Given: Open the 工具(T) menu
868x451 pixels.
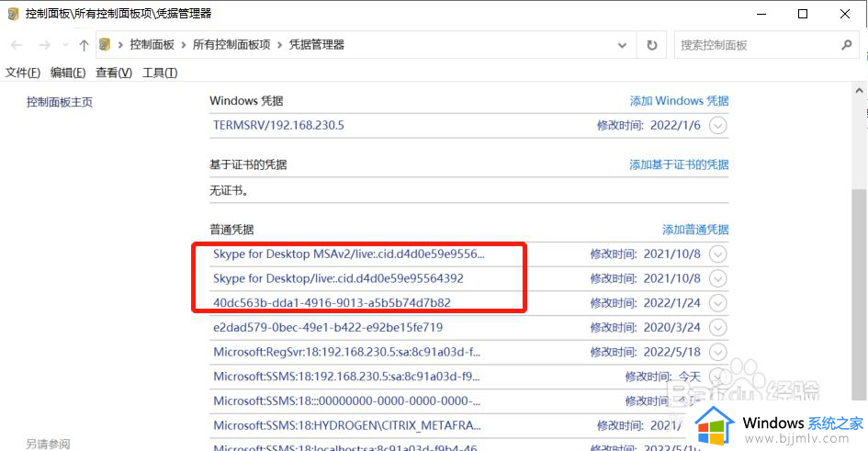Looking at the screenshot, I should coord(160,73).
